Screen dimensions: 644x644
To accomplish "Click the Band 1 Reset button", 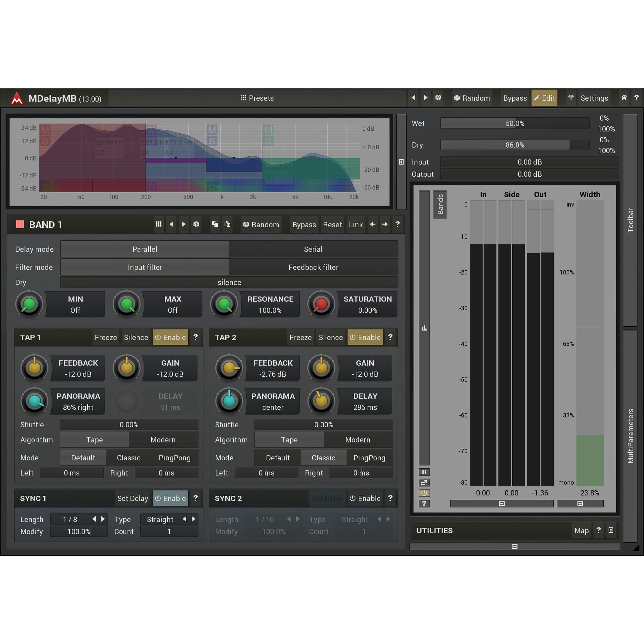I will (332, 225).
